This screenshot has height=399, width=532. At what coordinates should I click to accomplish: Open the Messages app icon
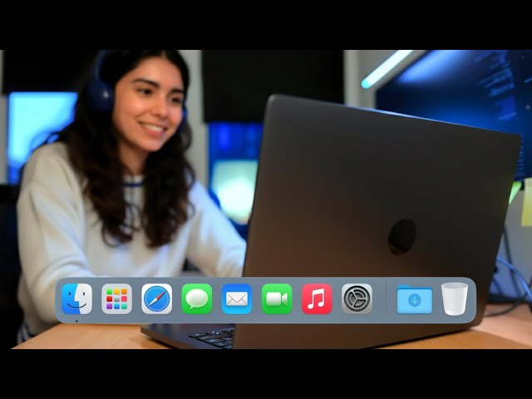(x=197, y=299)
